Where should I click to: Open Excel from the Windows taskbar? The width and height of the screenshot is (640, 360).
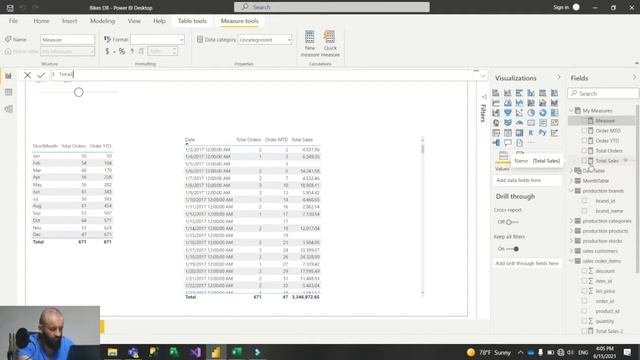(237, 352)
